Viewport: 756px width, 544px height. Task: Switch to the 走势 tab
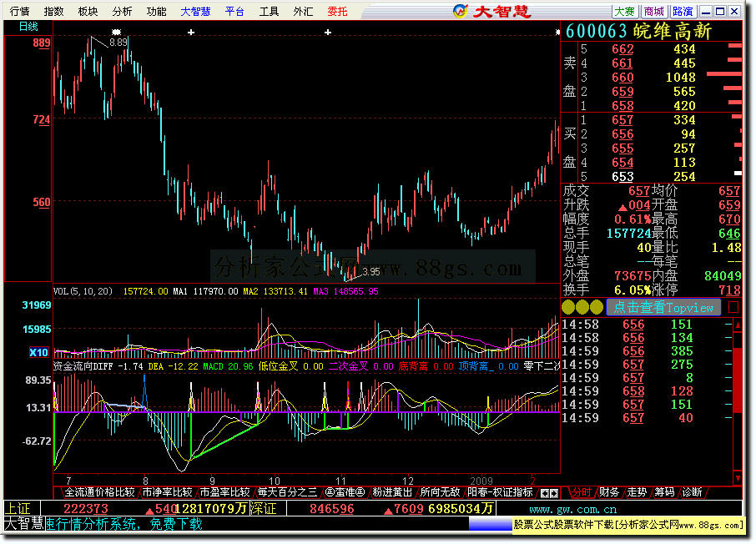point(637,492)
